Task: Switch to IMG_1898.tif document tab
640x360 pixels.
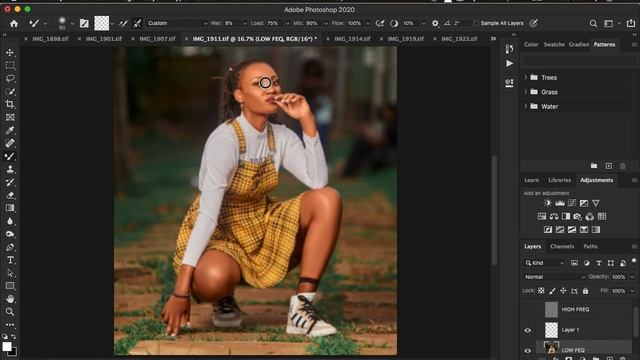Action: 50,39
